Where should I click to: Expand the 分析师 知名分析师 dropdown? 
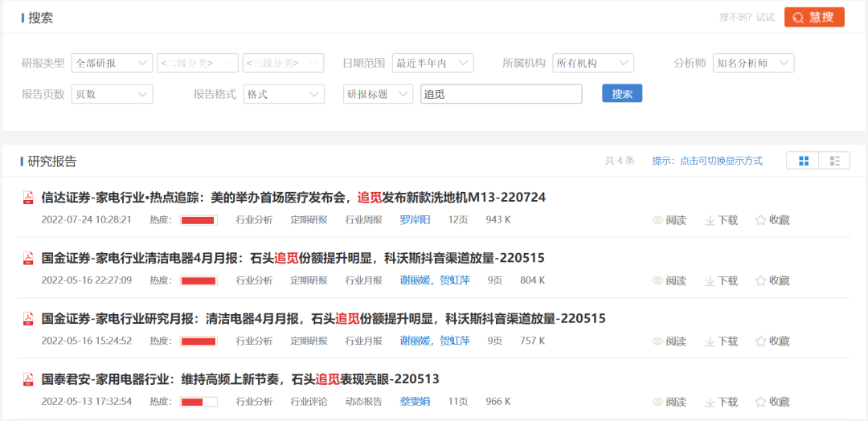pyautogui.click(x=753, y=63)
